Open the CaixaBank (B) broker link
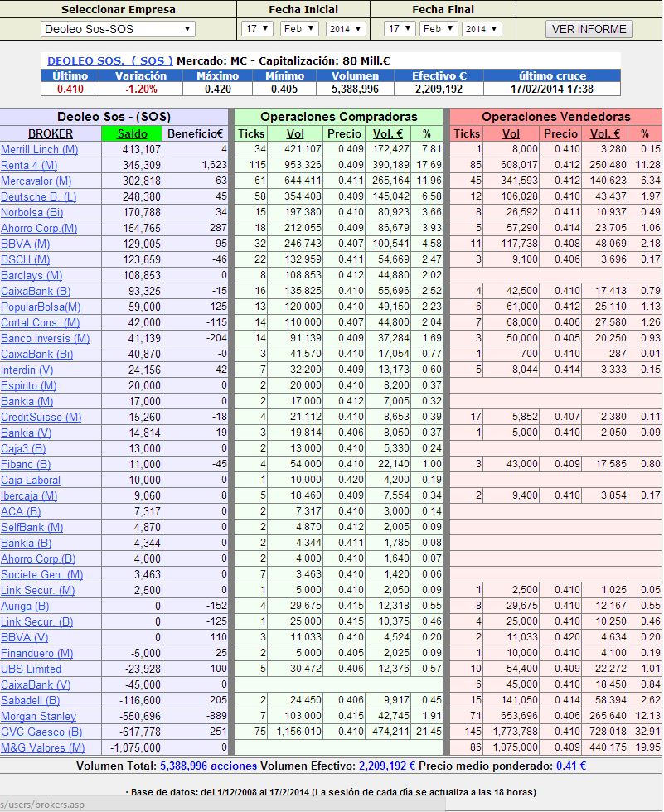Screen dimensions: 664x812 [36, 291]
